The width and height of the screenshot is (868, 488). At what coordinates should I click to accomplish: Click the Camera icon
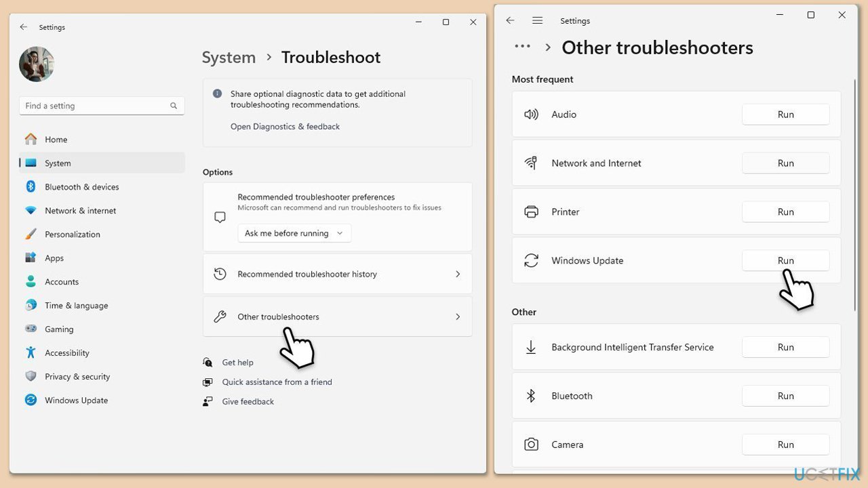coord(531,445)
